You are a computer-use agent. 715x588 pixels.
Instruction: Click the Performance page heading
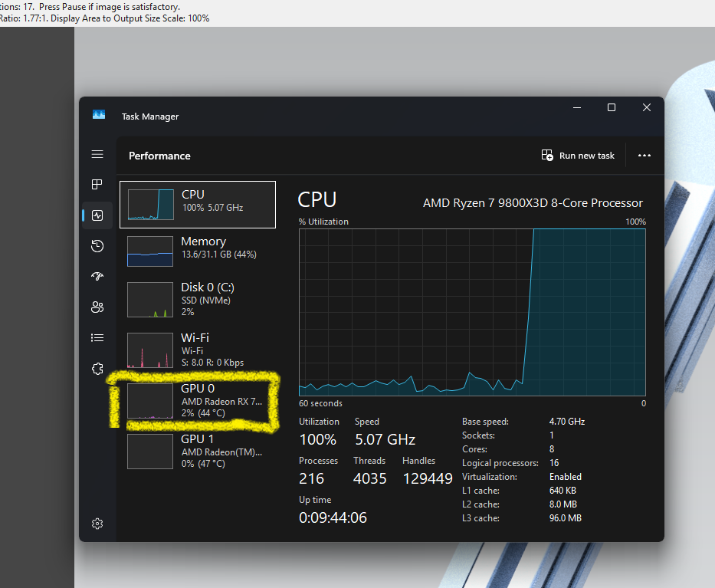pos(159,156)
